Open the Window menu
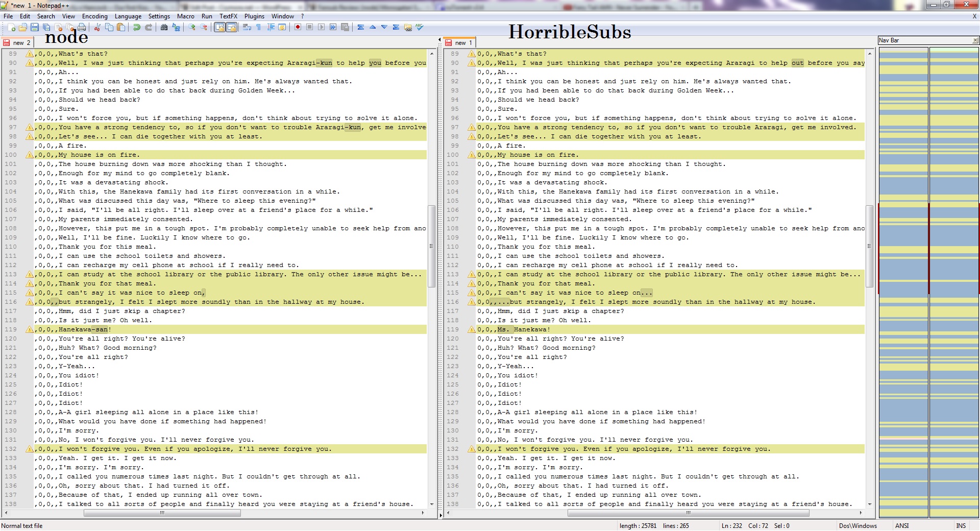Screen dimensions: 980x531 tap(283, 16)
